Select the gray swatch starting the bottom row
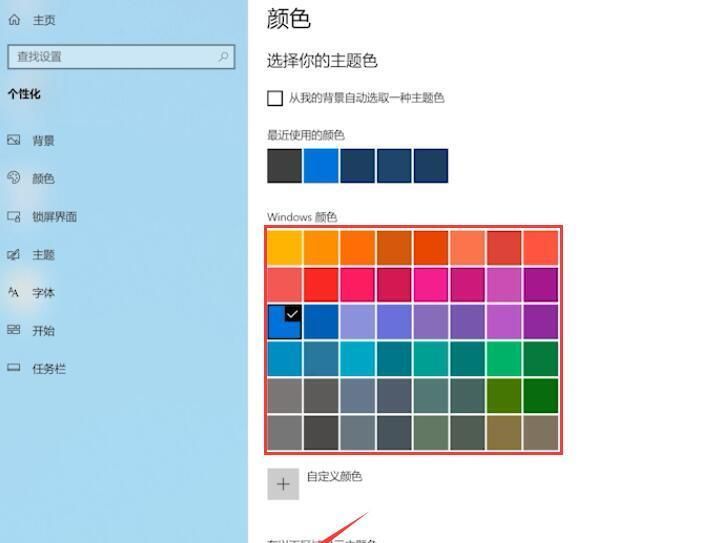 click(x=284, y=433)
